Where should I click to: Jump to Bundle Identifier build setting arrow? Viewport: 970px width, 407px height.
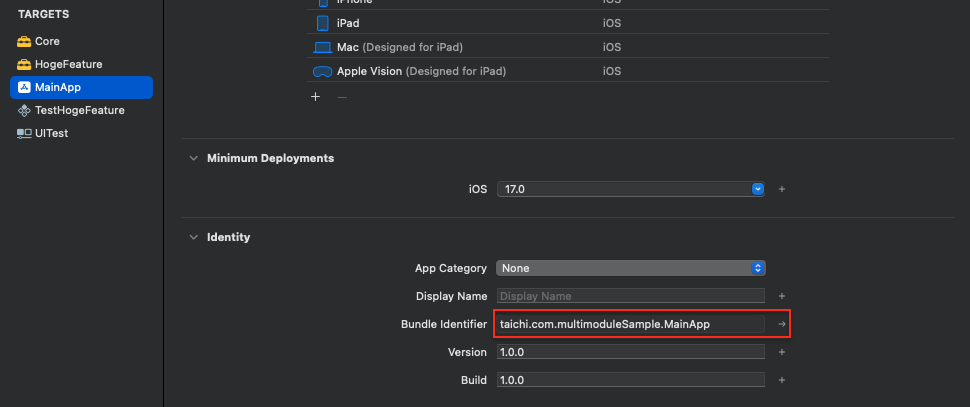click(782, 324)
